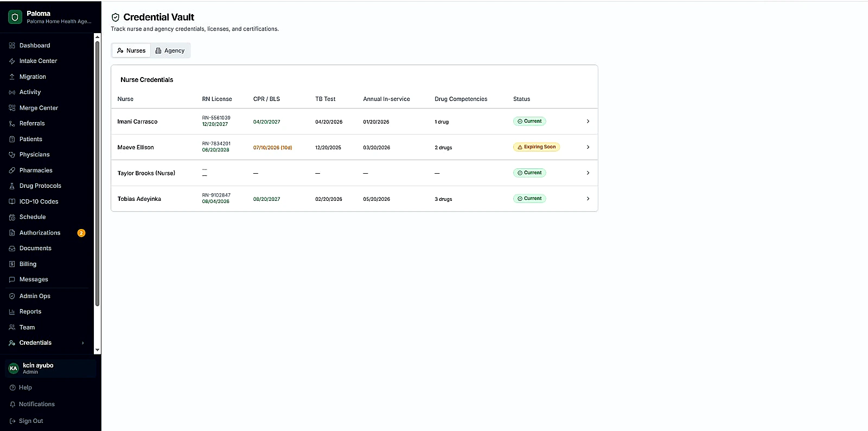Open the Notifications link
868x431 pixels.
tap(37, 404)
